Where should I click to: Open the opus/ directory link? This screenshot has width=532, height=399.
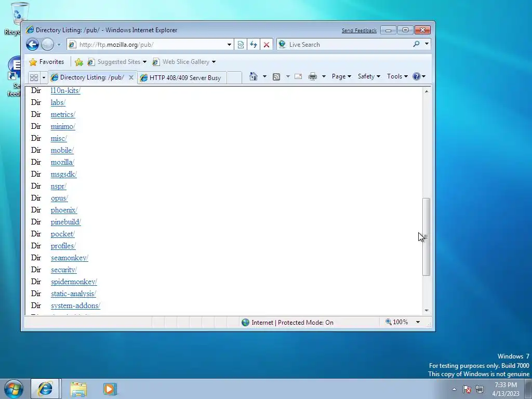tap(59, 198)
